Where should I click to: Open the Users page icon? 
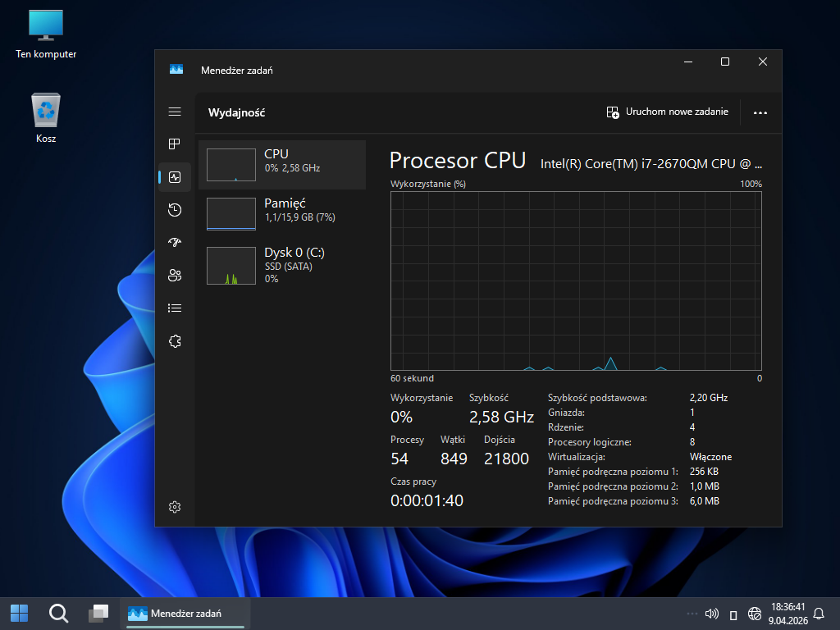point(174,276)
